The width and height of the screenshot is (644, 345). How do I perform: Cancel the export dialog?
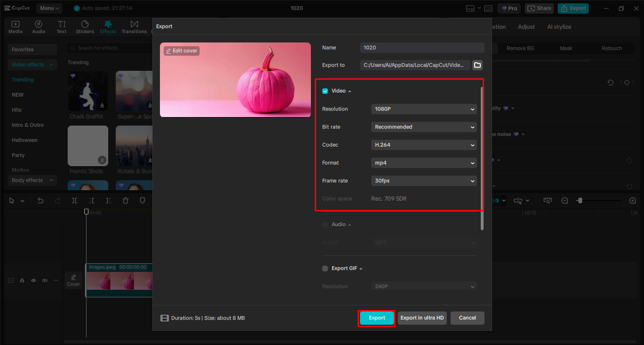tap(467, 318)
